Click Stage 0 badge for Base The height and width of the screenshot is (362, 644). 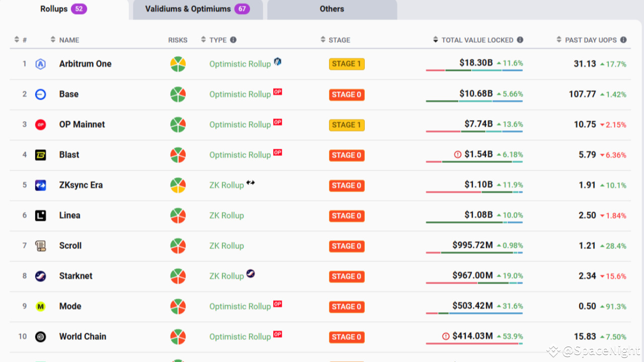[347, 95]
